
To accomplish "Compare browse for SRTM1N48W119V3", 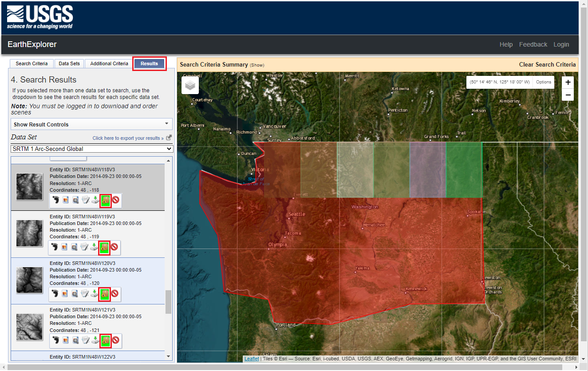I will pyautogui.click(x=75, y=247).
